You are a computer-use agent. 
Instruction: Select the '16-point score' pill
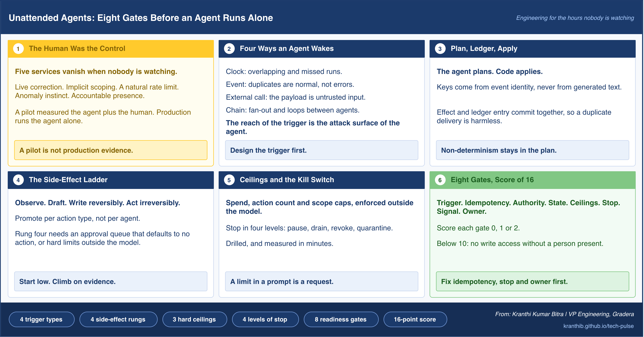(415, 319)
